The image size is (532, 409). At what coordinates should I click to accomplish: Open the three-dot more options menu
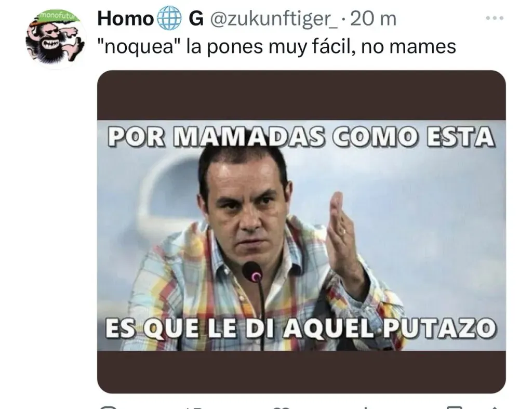(495, 18)
